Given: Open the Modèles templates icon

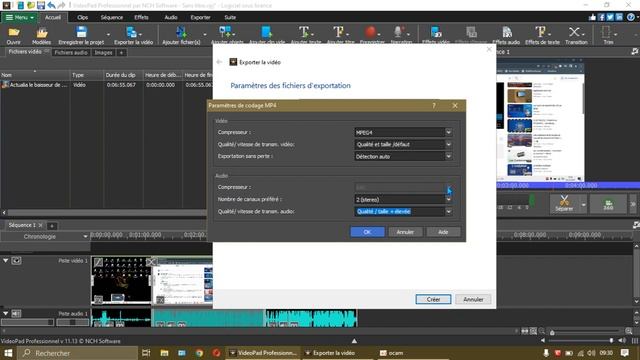Looking at the screenshot, I should coord(42,33).
